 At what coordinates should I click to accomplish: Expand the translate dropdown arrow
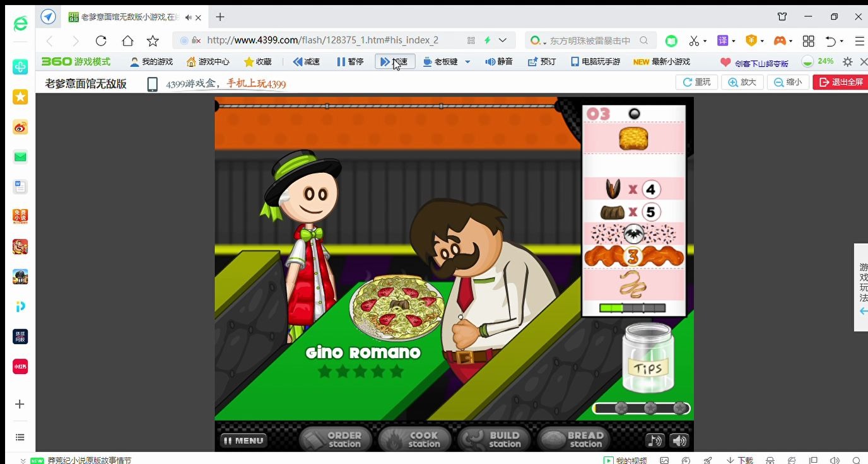734,42
